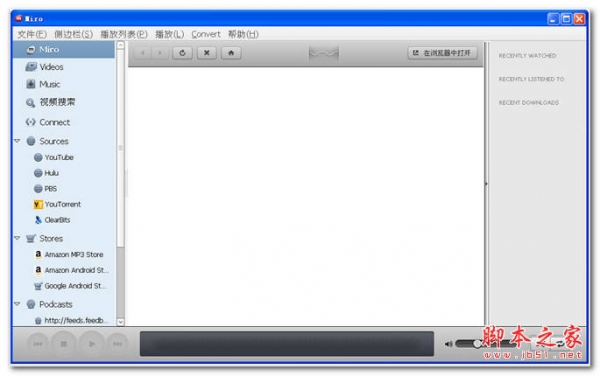The height and width of the screenshot is (376, 600).
Task: Open the File menu (文件)
Action: pos(32,34)
